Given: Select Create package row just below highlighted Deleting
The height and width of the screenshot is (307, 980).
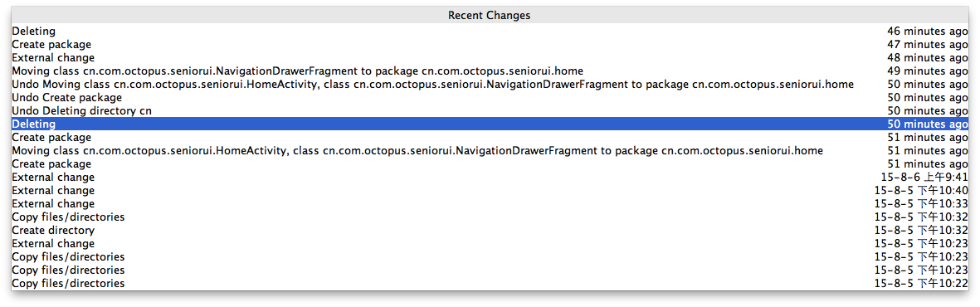Looking at the screenshot, I should coord(490,138).
